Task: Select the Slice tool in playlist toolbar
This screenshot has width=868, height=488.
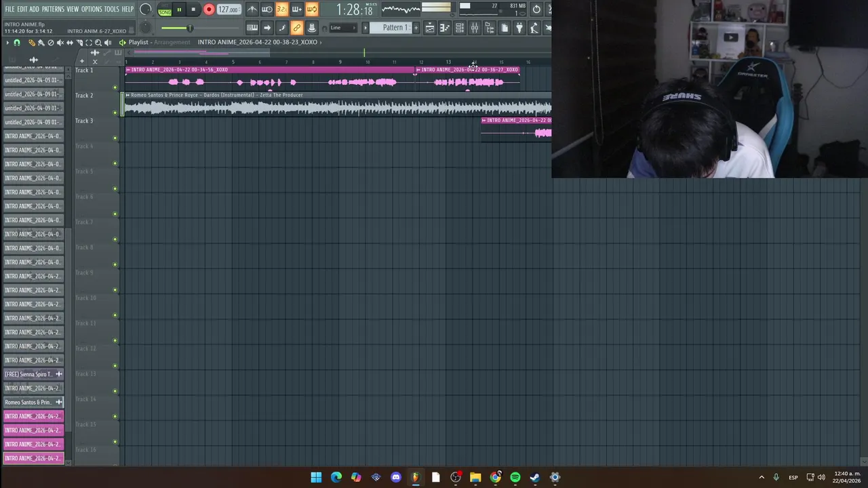Action: pyautogui.click(x=79, y=43)
